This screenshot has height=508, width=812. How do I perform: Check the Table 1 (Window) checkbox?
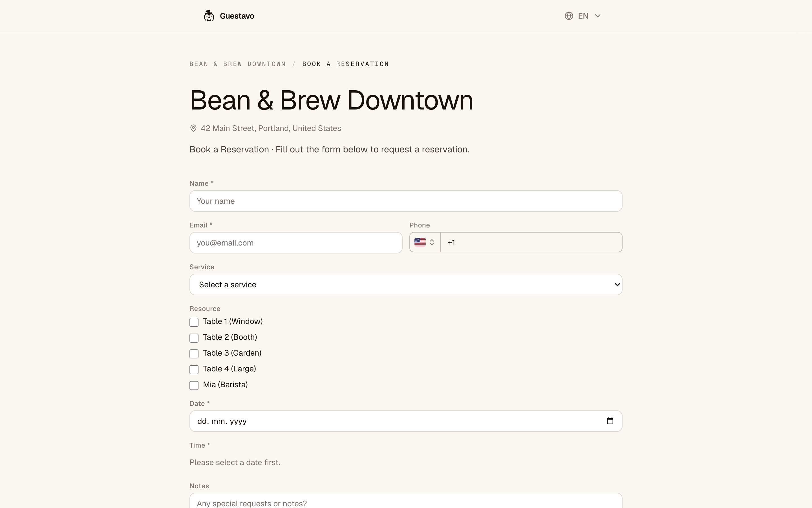pos(194,322)
